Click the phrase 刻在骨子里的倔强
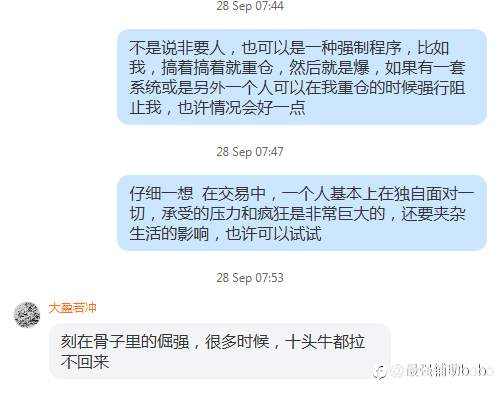This screenshot has width=500, height=400. [x=125, y=342]
